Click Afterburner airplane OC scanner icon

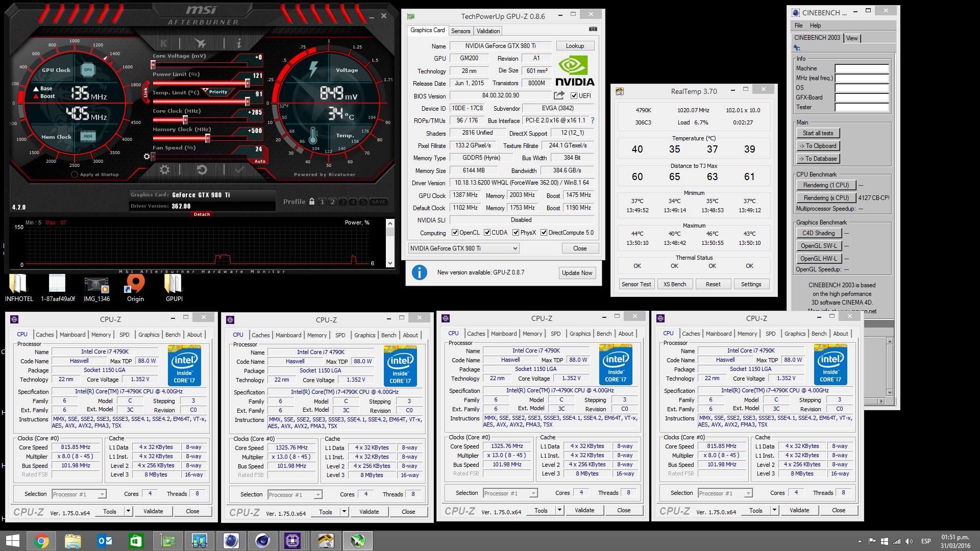coord(201,43)
